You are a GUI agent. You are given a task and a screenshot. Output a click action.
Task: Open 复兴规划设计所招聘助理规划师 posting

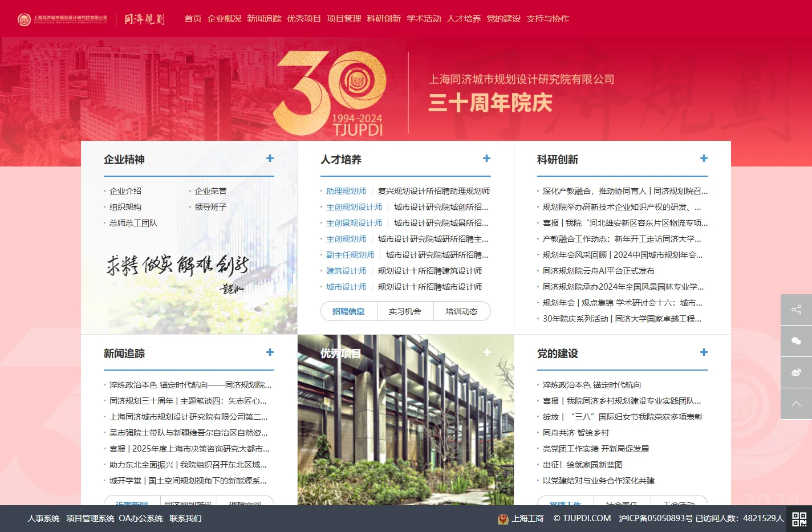tap(434, 191)
